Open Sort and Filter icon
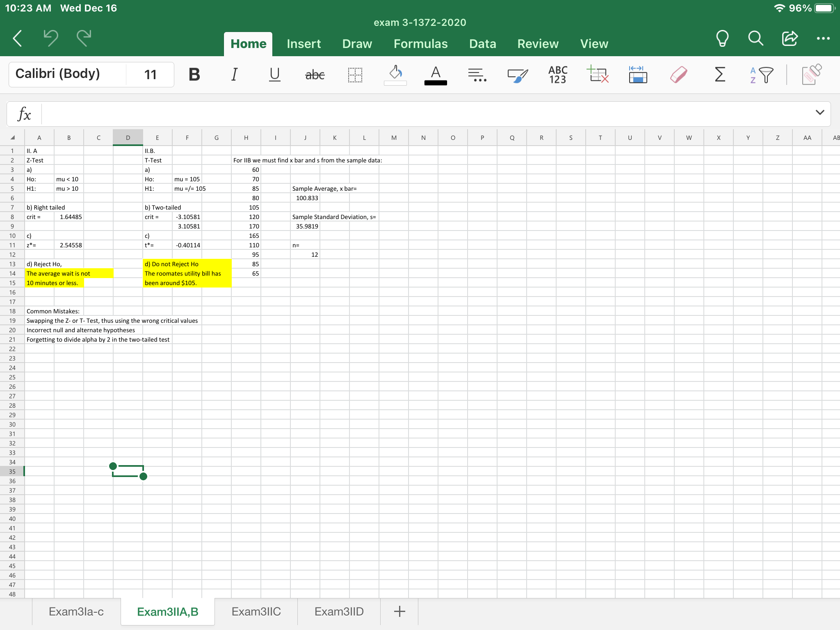Screen dimensions: 840x630 [761, 75]
